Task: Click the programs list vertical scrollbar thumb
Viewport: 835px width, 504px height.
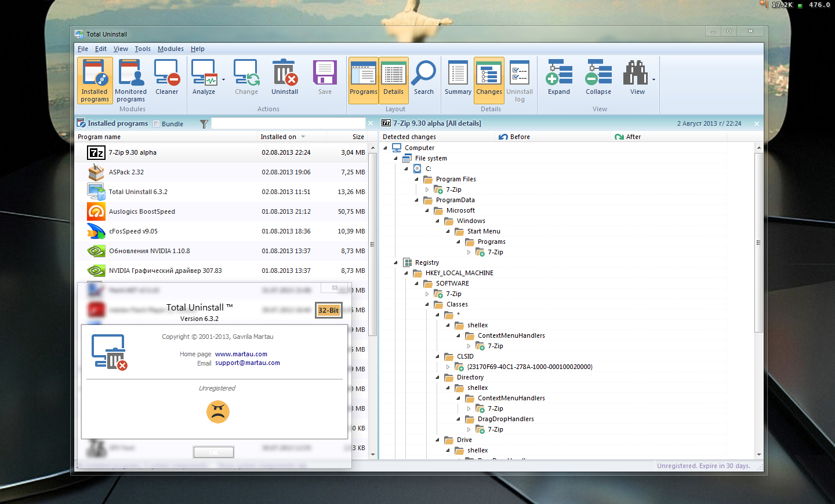Action: tap(373, 244)
